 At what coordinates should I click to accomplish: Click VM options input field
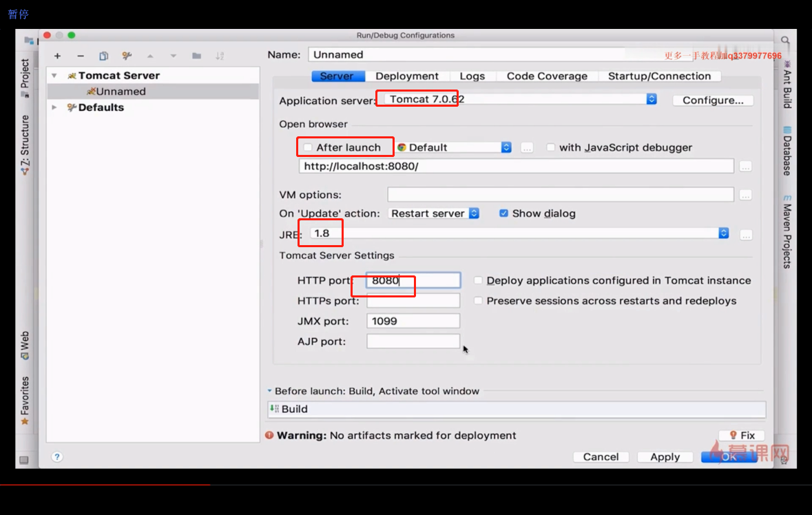[x=561, y=195]
